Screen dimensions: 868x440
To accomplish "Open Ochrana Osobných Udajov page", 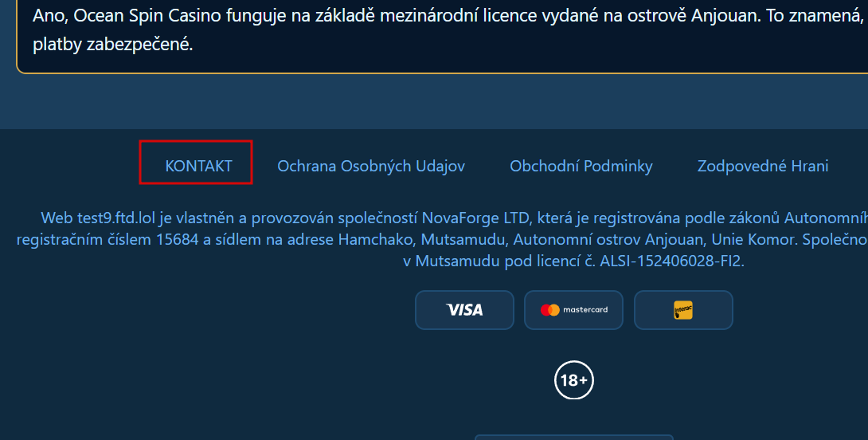I will pos(370,166).
